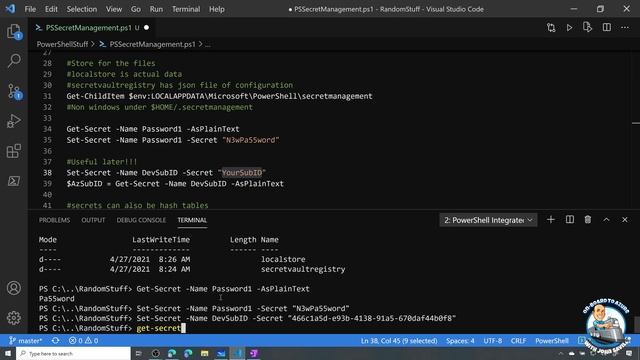Maximize the panel with the up chevron
The height and width of the screenshot is (360, 640).
point(606,220)
